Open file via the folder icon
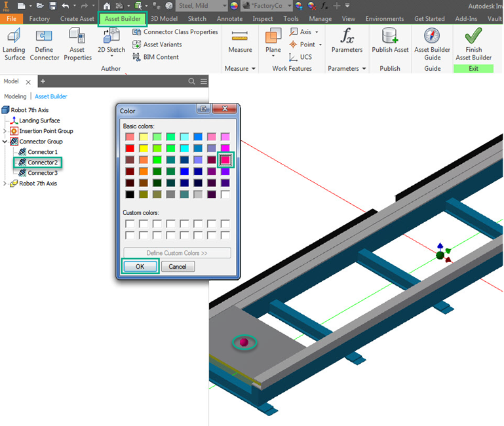This screenshot has width=504, height=426. pos(40,6)
